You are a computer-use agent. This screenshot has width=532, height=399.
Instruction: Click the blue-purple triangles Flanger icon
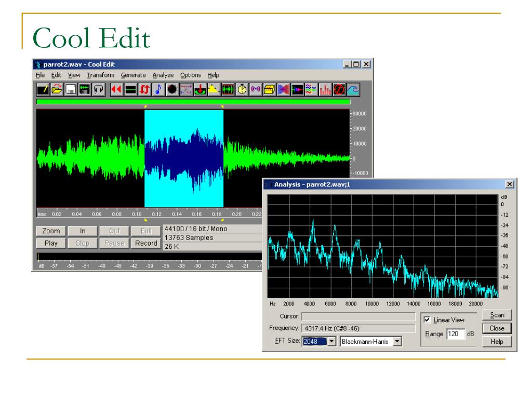[283, 89]
